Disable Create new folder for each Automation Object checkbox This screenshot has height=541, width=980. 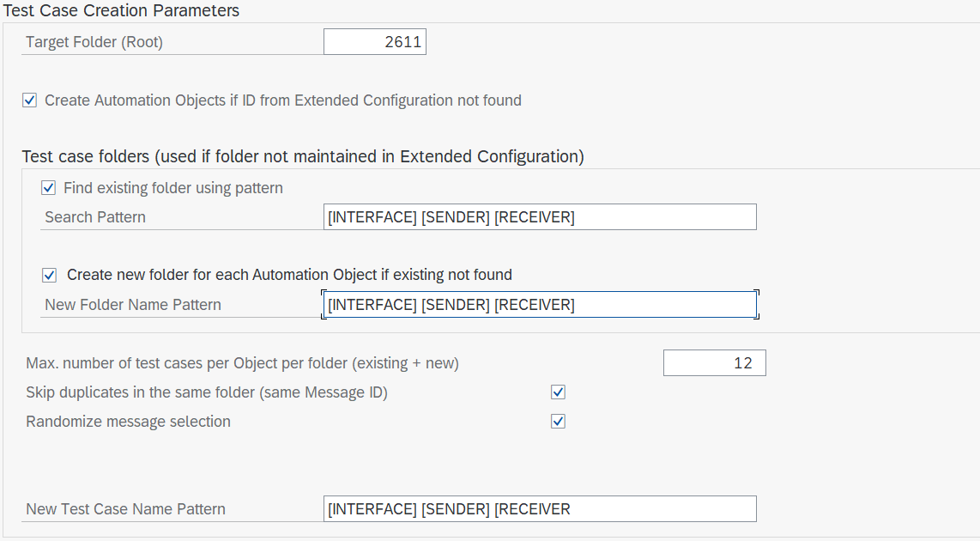49,275
